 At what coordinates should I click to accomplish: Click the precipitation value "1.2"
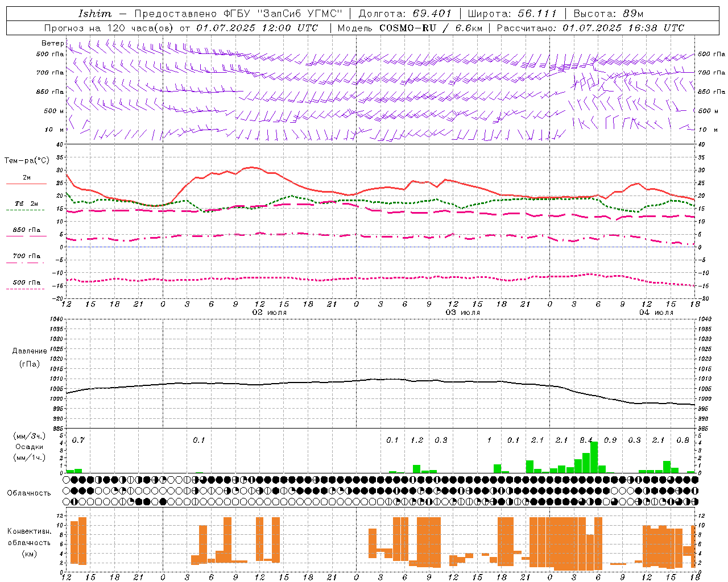click(x=417, y=440)
